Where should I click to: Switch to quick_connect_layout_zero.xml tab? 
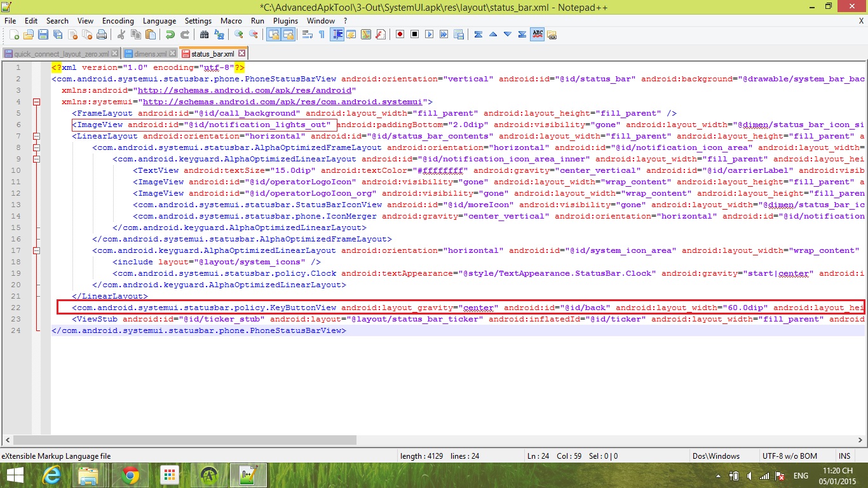(61, 54)
